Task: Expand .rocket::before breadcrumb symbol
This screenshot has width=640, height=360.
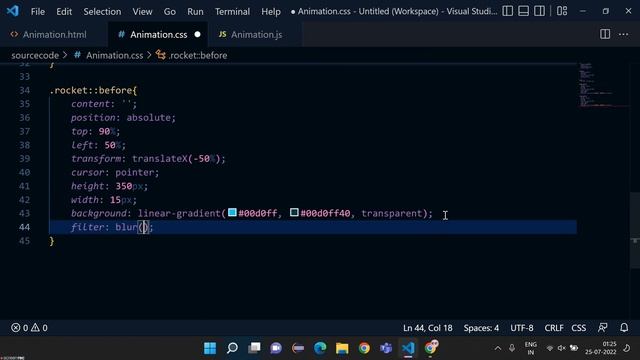Action: [x=198, y=56]
